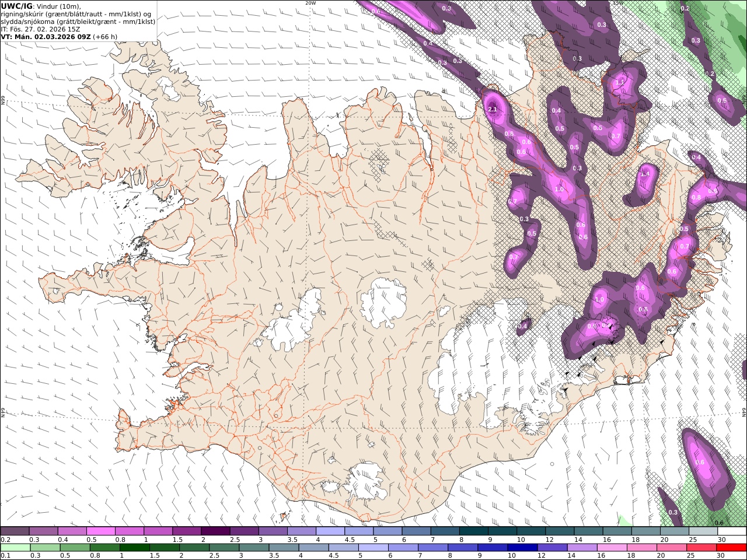The width and height of the screenshot is (747, 560).
Task: Pick the grey-teal swatch at 3 in the bottom legend
Action: tap(254, 548)
